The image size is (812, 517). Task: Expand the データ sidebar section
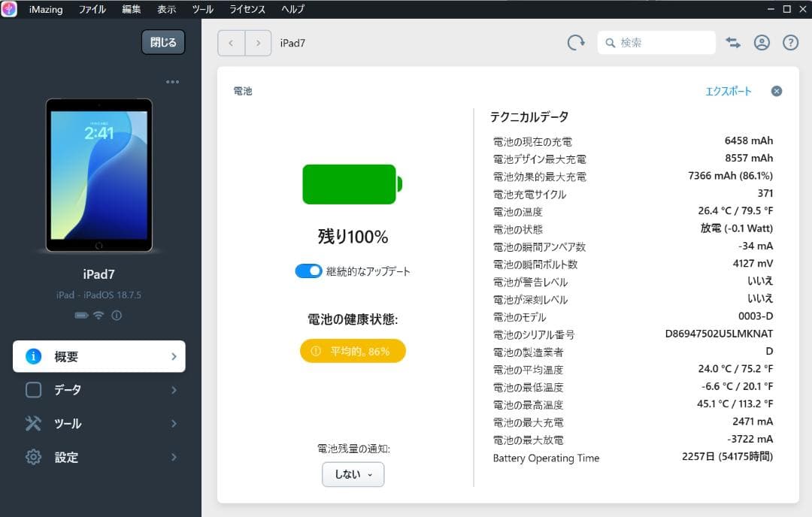98,389
